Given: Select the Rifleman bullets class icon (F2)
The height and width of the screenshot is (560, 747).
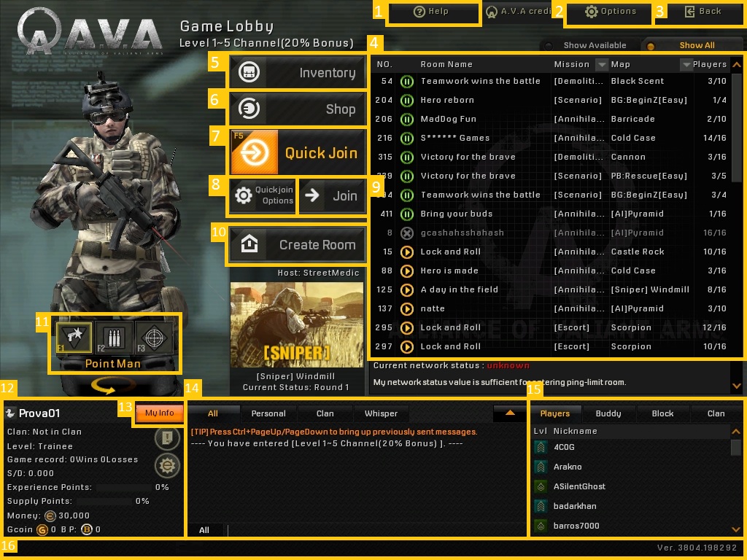Looking at the screenshot, I should (114, 338).
